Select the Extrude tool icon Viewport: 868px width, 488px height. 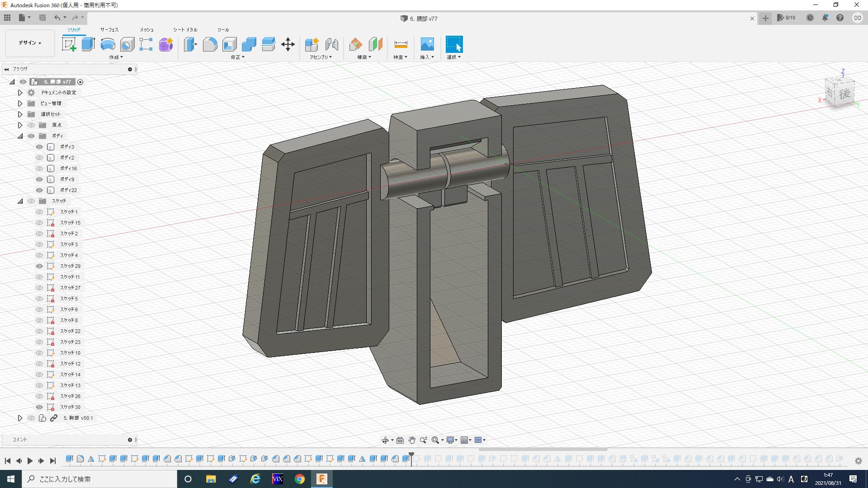88,44
